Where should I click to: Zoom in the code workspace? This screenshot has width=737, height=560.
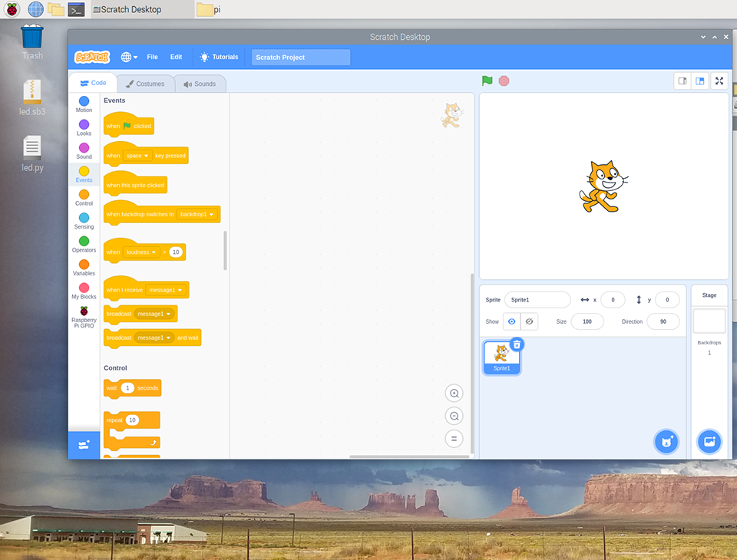[x=454, y=394]
